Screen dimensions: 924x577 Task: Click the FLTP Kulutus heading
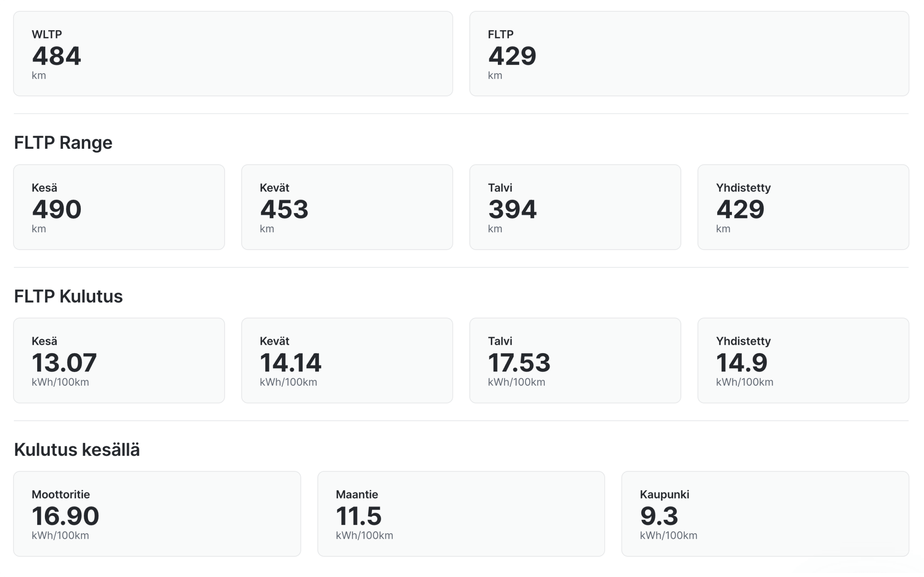(x=68, y=296)
